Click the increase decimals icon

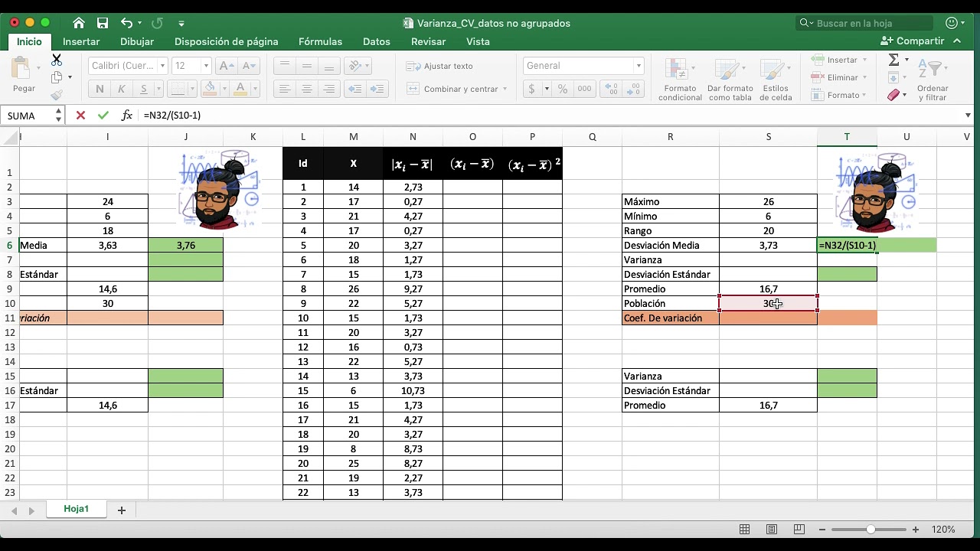click(610, 89)
